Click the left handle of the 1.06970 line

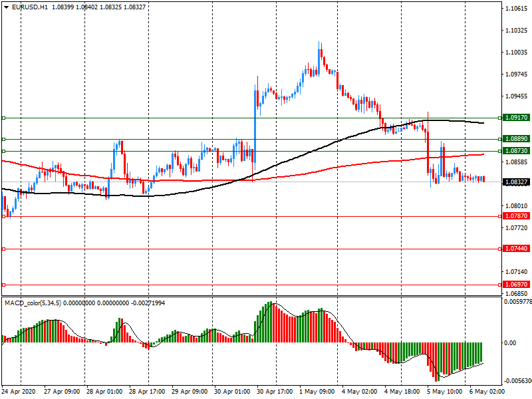(x=4, y=285)
